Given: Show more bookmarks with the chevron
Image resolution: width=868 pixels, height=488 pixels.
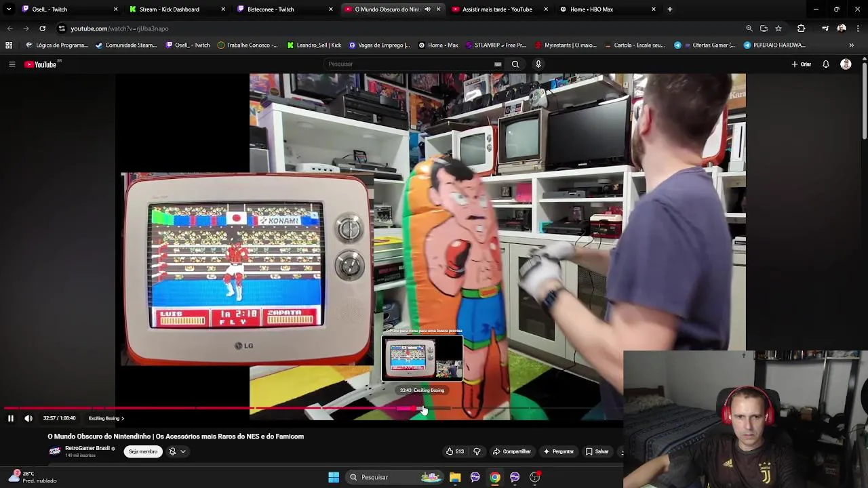Looking at the screenshot, I should coord(851,45).
